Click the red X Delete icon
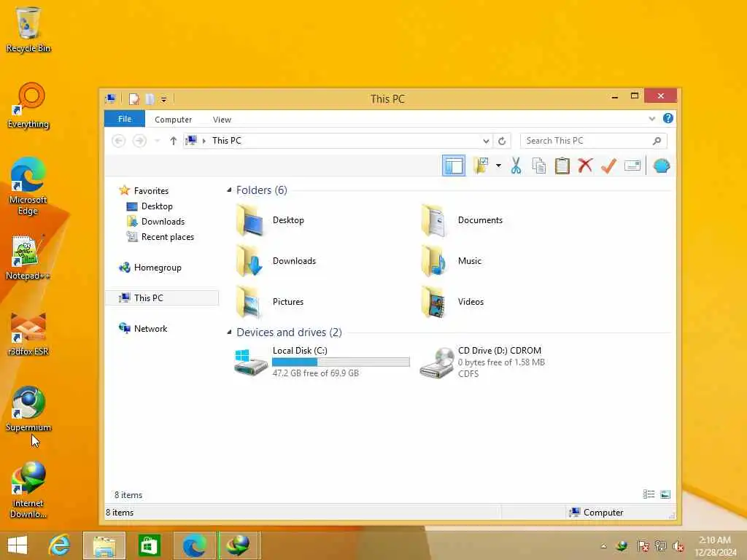The width and height of the screenshot is (747, 560). click(585, 166)
